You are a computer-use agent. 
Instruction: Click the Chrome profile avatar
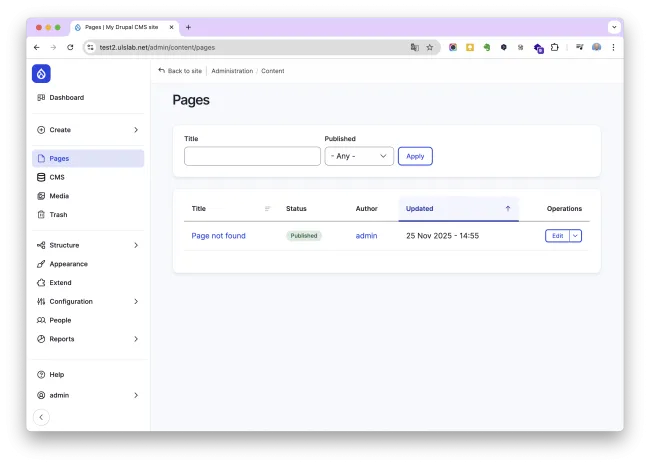(x=597, y=47)
